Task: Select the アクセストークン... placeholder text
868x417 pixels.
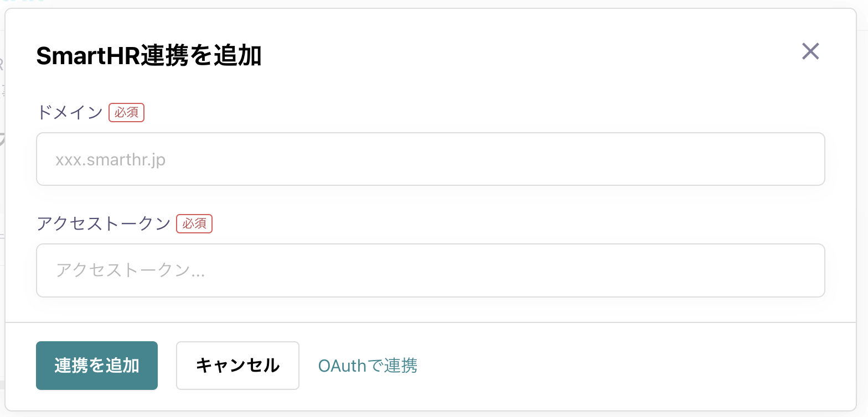Action: click(x=131, y=271)
